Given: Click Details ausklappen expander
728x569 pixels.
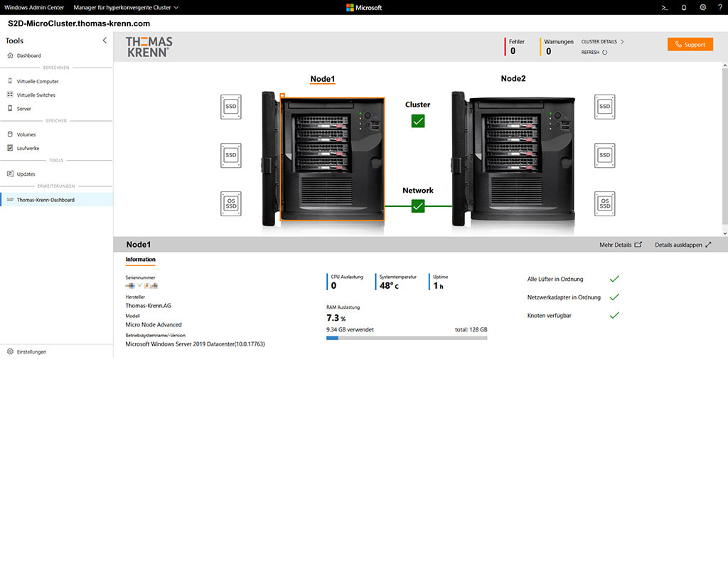Looking at the screenshot, I should [x=683, y=245].
